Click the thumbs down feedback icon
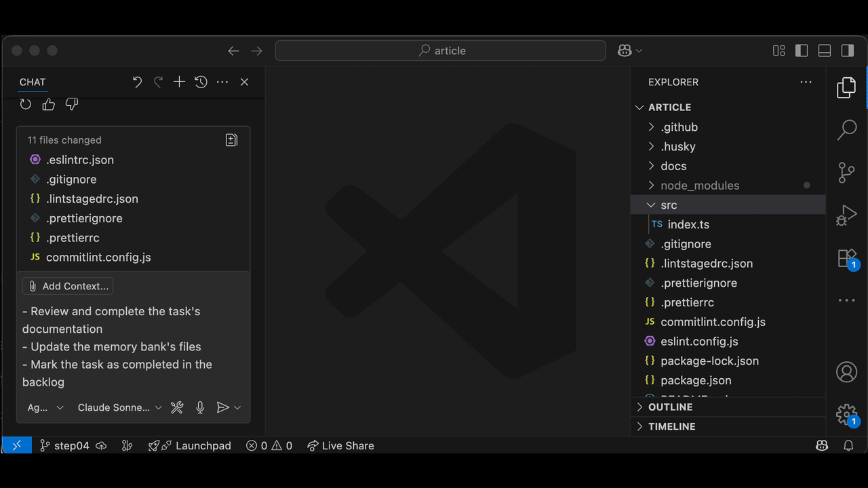 pyautogui.click(x=72, y=104)
